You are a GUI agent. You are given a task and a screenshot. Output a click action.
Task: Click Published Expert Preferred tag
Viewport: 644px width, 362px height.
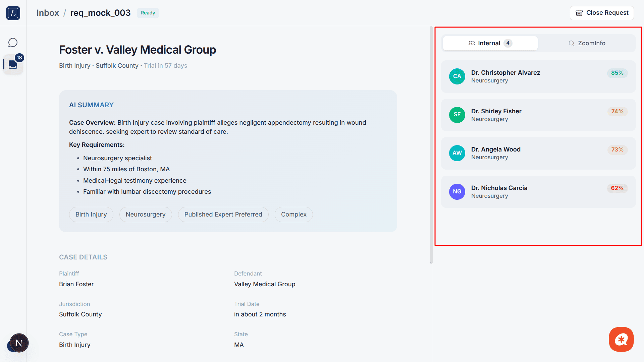tap(223, 215)
